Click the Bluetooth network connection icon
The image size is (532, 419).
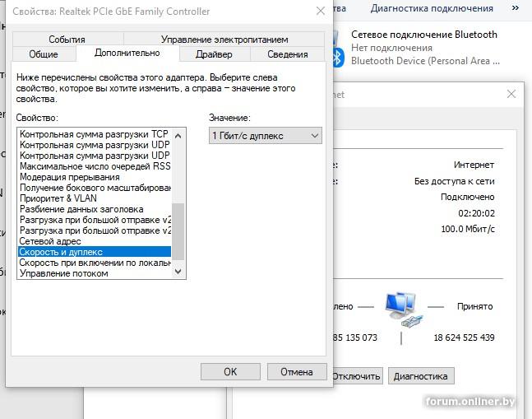click(338, 51)
